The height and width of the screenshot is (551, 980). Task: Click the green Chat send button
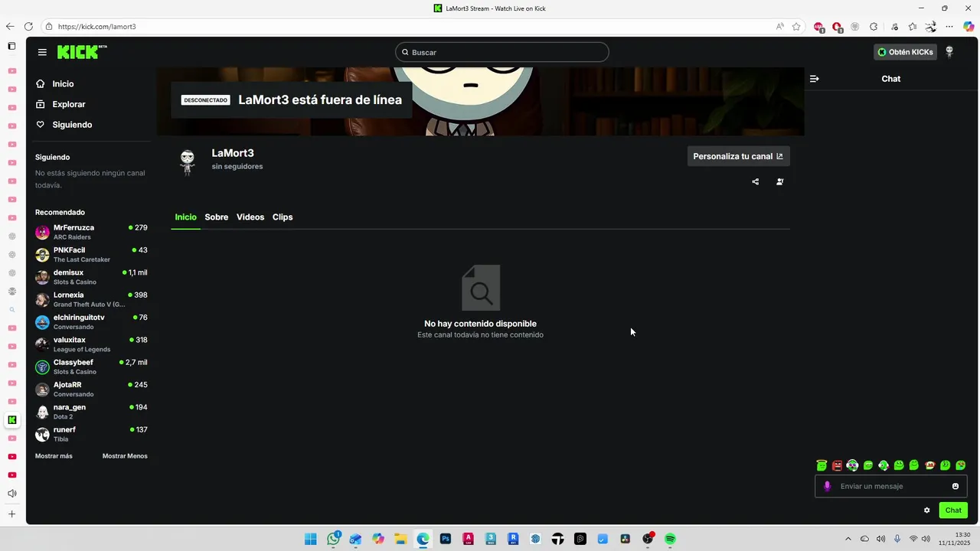click(953, 510)
